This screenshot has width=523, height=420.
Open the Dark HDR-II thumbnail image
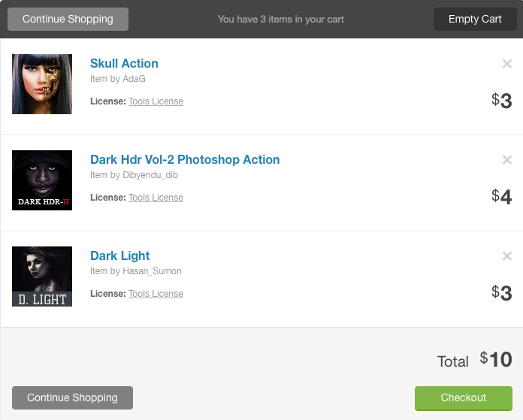tap(42, 180)
